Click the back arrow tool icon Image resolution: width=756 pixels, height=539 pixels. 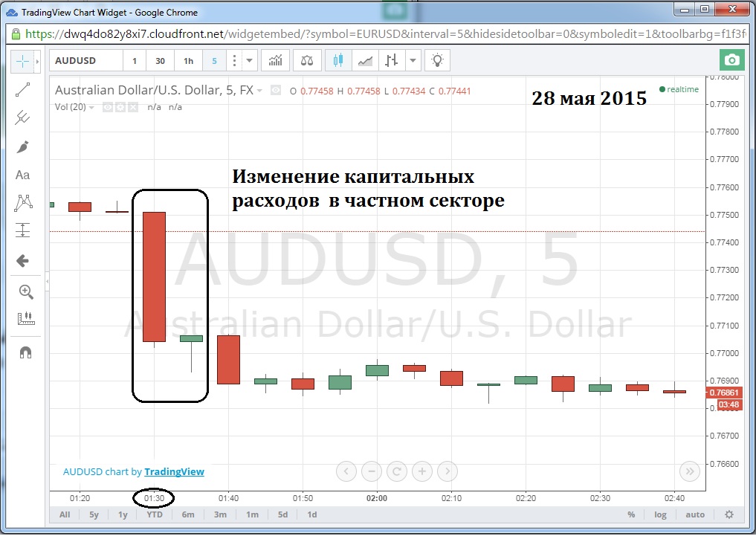click(x=22, y=261)
